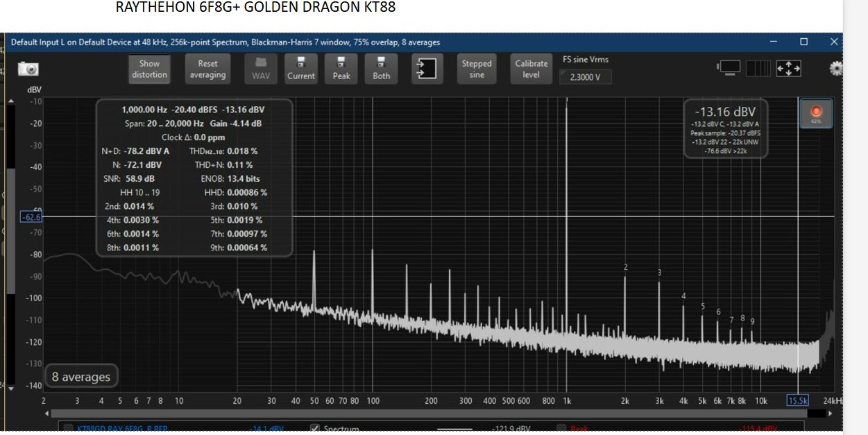Close the spectrum window

pos(834,42)
